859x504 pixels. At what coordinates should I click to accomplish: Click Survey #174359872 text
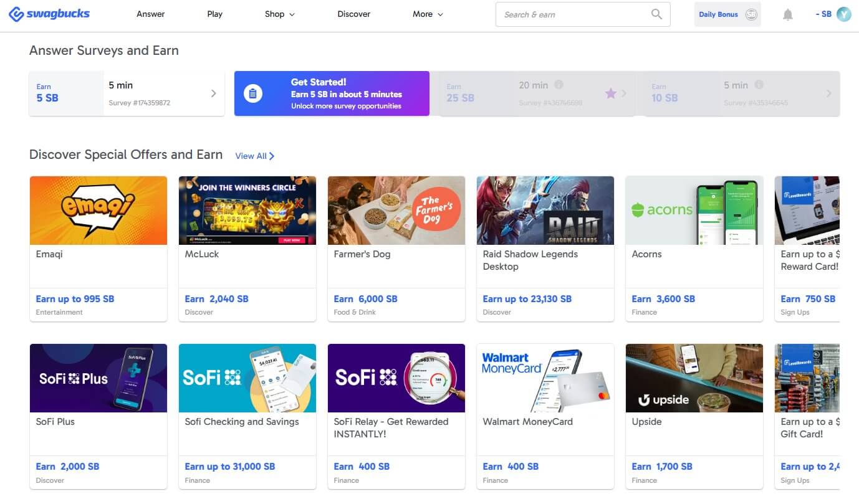[140, 103]
